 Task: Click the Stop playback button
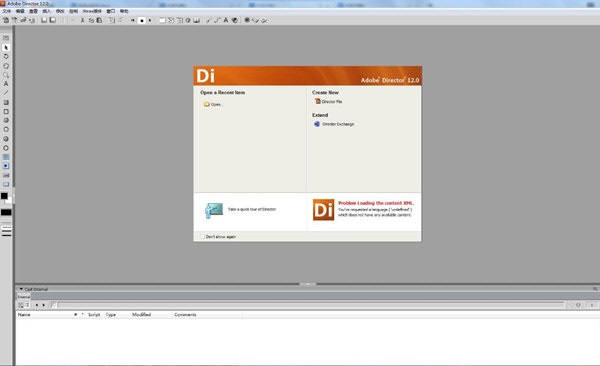142,20
